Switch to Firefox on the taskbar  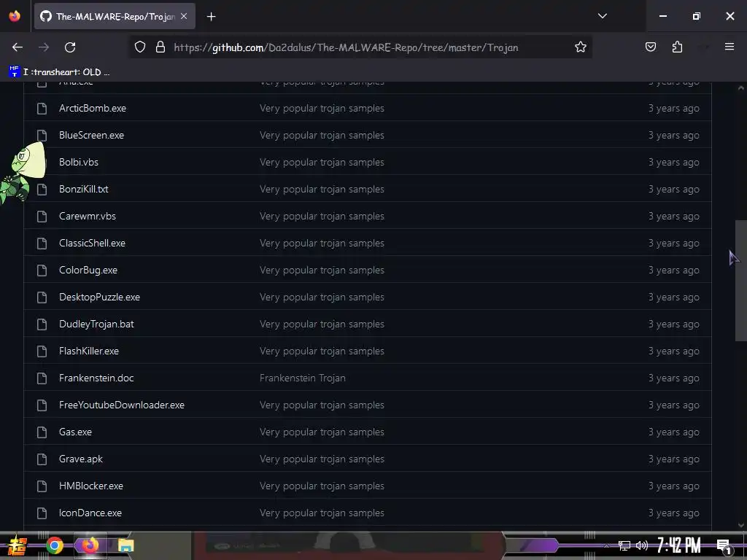click(x=90, y=545)
